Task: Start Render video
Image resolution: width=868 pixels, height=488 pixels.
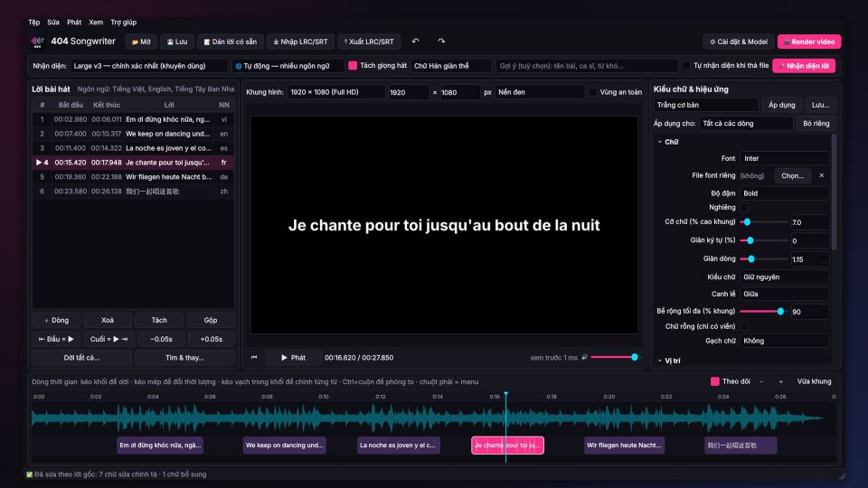Action: coord(808,42)
